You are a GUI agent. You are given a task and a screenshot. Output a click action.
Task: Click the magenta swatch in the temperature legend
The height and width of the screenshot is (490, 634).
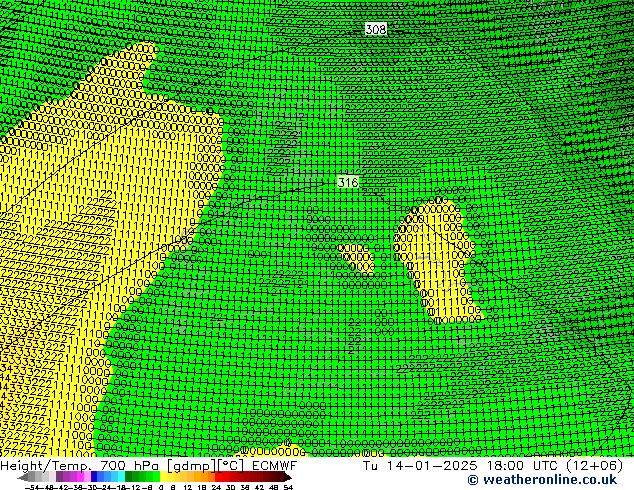point(80,477)
